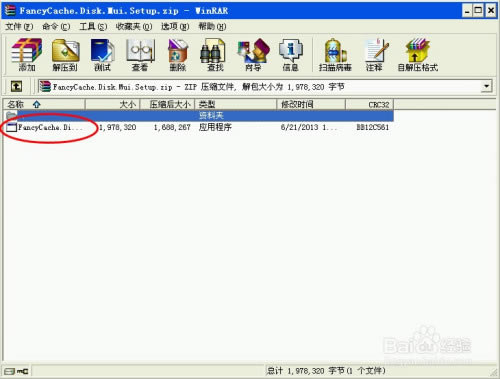Open the 帮助(H) menu
Screen dimensions: 500x379
click(212, 26)
